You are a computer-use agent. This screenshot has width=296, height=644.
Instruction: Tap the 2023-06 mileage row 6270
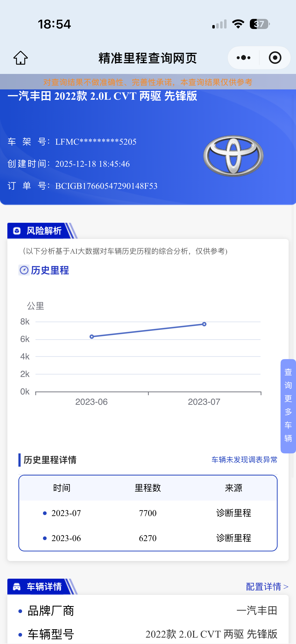148,538
